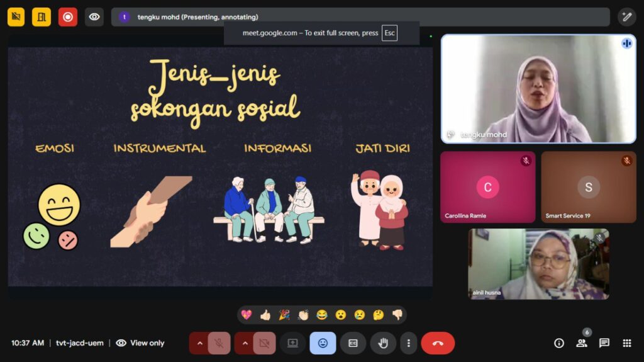Send the heart emoji reaction
This screenshot has width=644, height=362.
(x=247, y=315)
